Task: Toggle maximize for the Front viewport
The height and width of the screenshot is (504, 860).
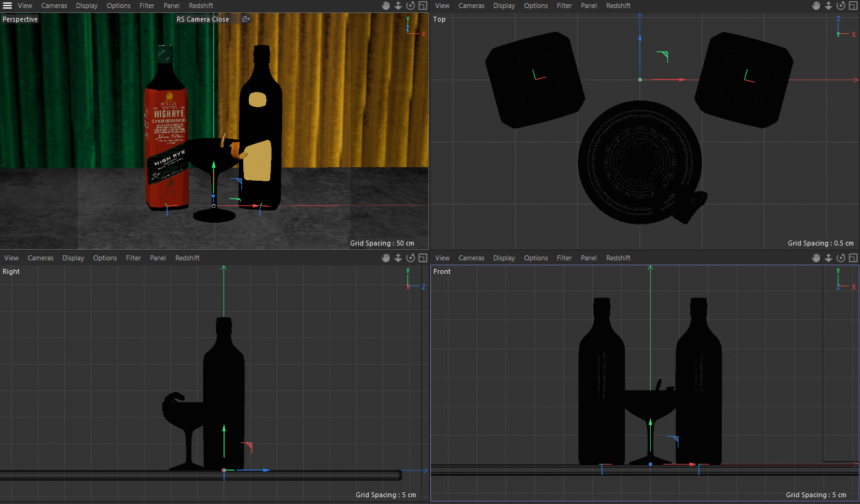Action: pyautogui.click(x=853, y=258)
